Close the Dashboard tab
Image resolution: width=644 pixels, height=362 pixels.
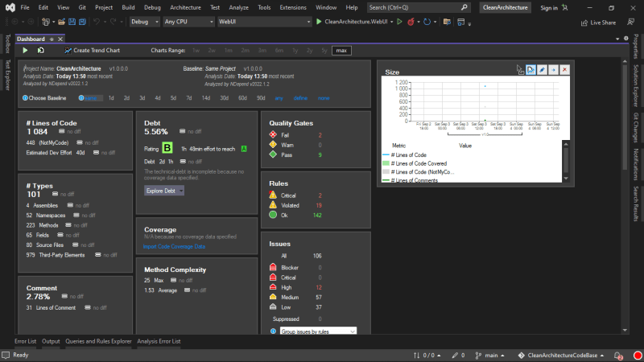pyautogui.click(x=60, y=39)
